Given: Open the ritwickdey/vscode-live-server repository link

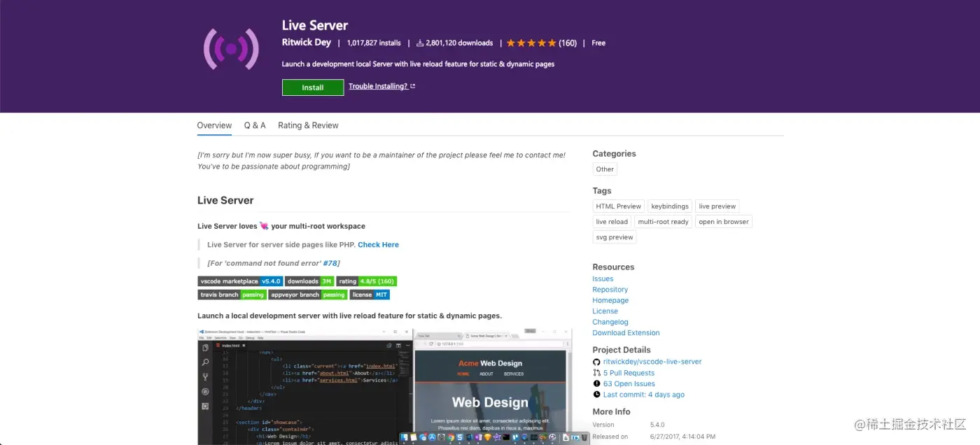Looking at the screenshot, I should [652, 362].
